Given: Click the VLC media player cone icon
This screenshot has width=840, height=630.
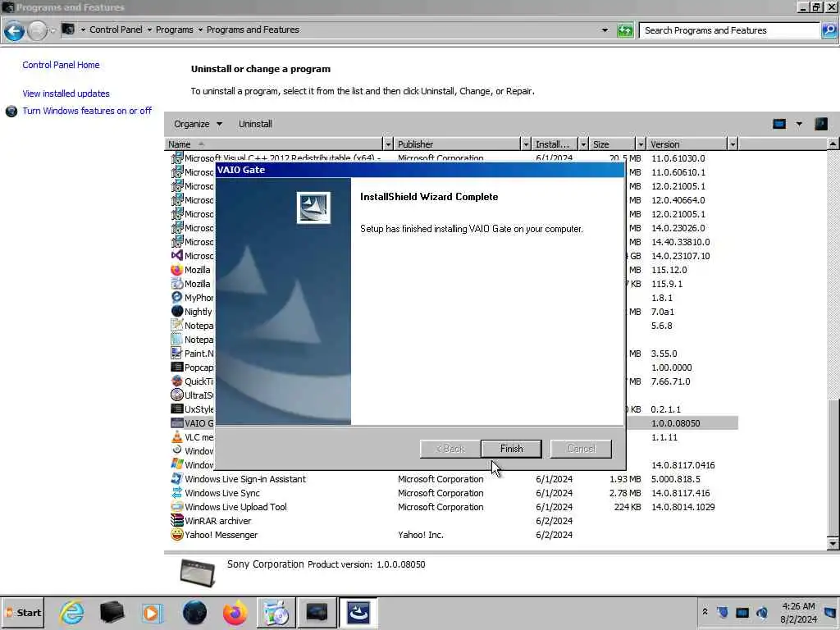Looking at the screenshot, I should [177, 437].
